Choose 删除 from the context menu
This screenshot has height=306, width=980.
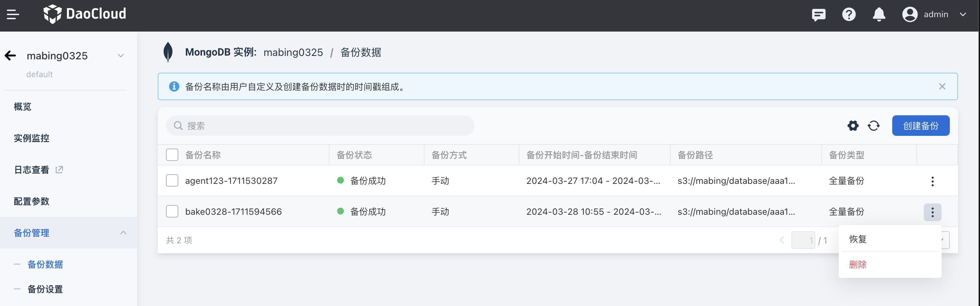[858, 264]
